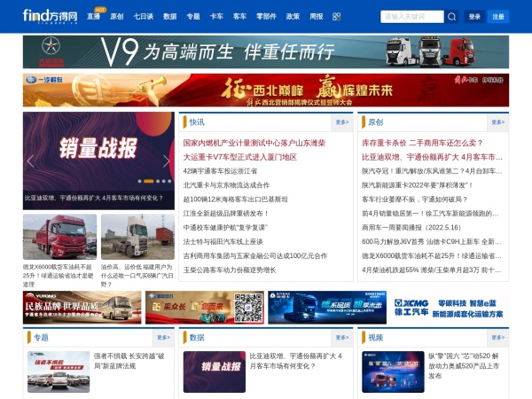Click the find方得网 site logo
The width and height of the screenshot is (532, 399).
tap(51, 16)
